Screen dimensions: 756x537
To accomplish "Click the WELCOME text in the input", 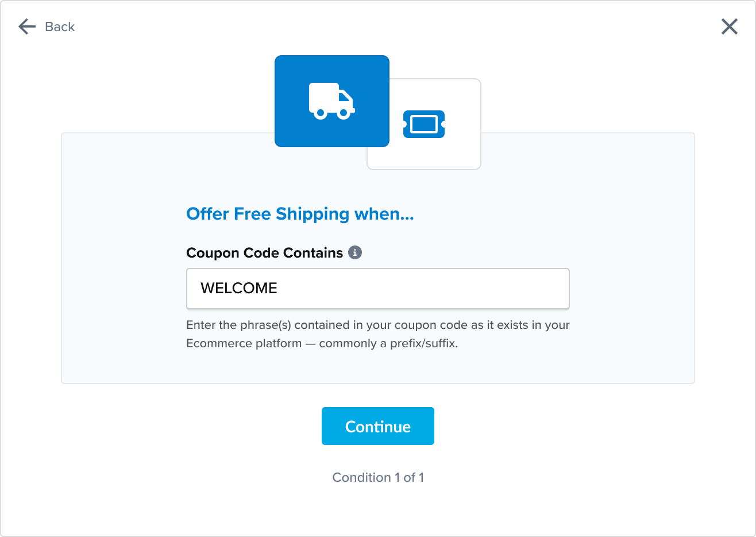I will point(239,288).
